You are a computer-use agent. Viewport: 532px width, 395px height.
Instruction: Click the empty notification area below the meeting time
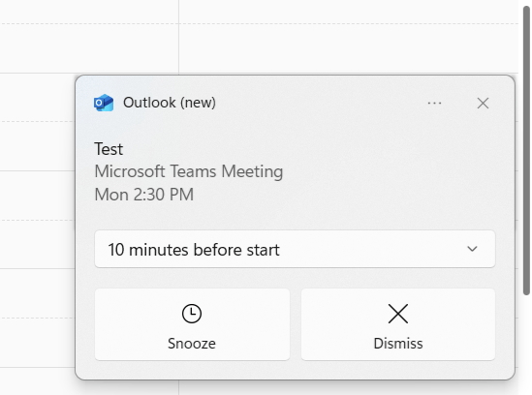295,217
